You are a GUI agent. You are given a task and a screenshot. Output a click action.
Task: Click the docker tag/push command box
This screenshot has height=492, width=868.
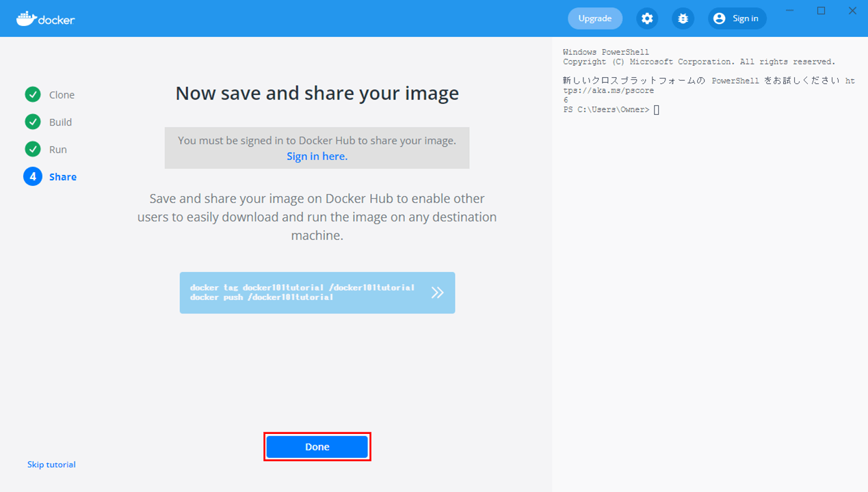(x=317, y=292)
